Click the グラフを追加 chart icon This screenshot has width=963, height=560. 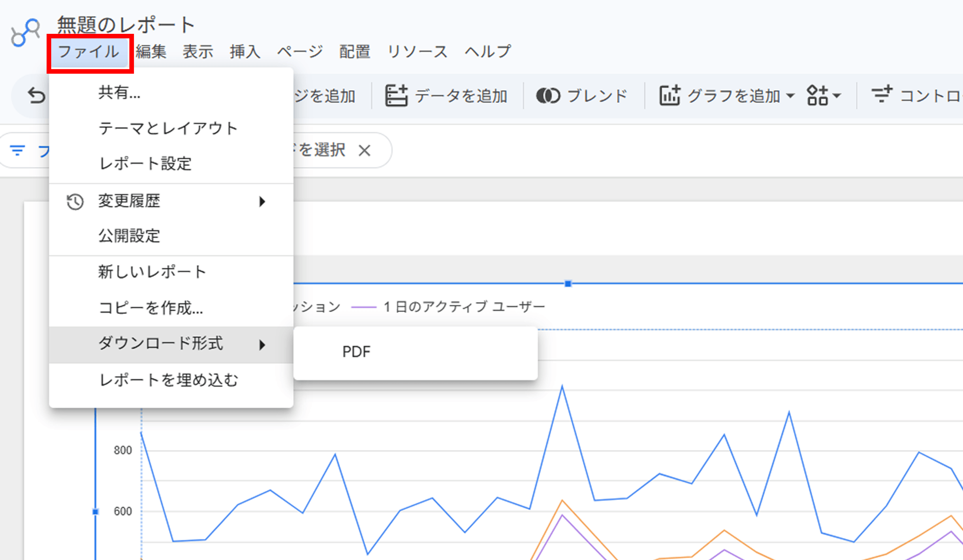tap(670, 95)
